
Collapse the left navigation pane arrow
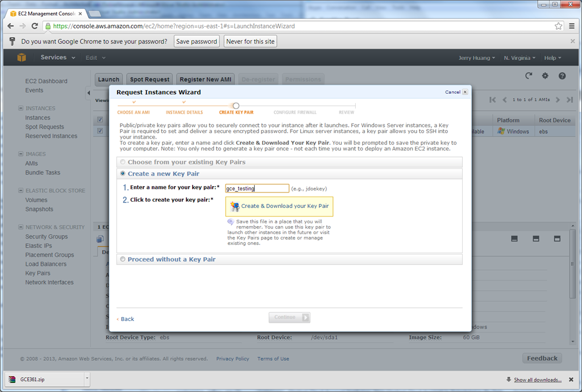[88, 93]
